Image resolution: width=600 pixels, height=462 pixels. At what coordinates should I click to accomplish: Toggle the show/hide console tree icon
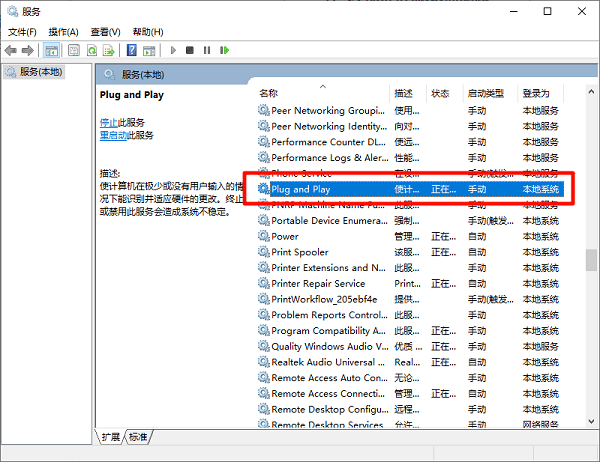tap(51, 50)
